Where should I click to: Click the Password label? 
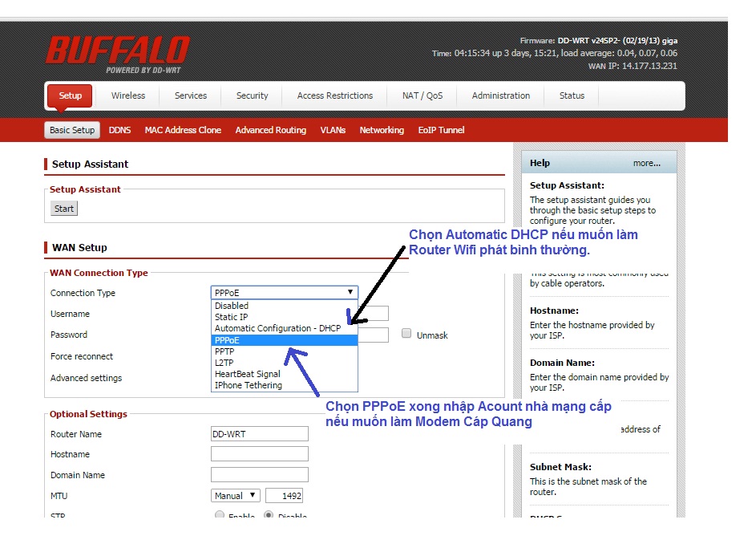click(68, 335)
